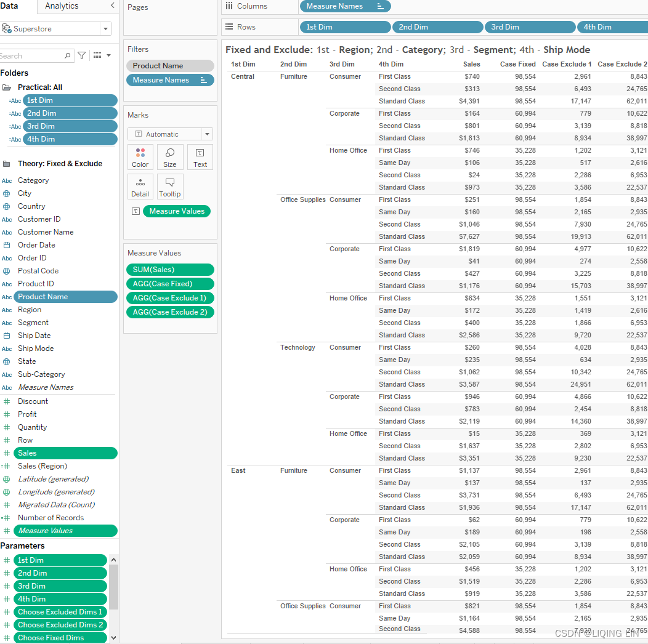Click the 4th Dim column header in table
This screenshot has width=648, height=644.
pyautogui.click(x=391, y=64)
